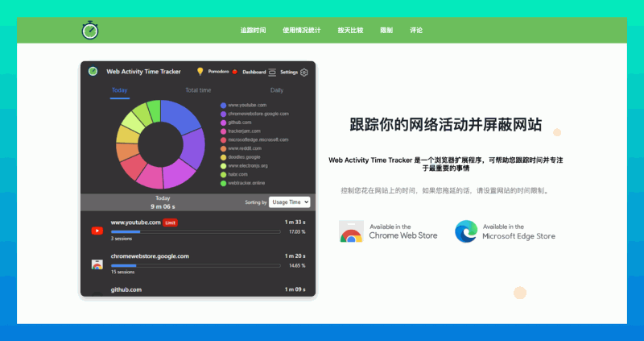This screenshot has width=644, height=341.
Task: Click the Settings label
Action: (289, 72)
